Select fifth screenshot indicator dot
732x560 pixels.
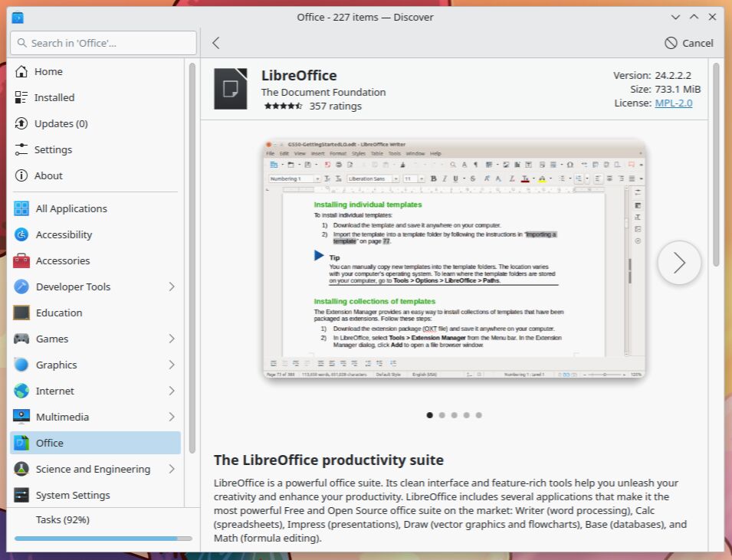(x=478, y=415)
